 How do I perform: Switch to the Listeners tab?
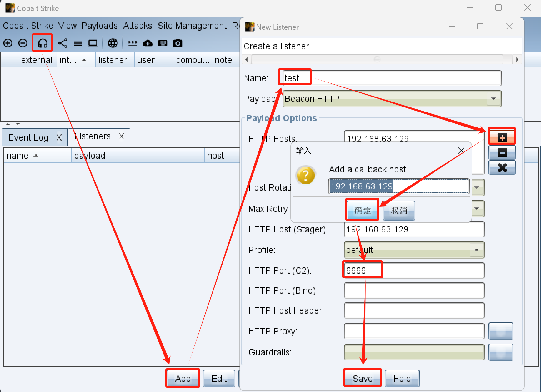coord(93,136)
